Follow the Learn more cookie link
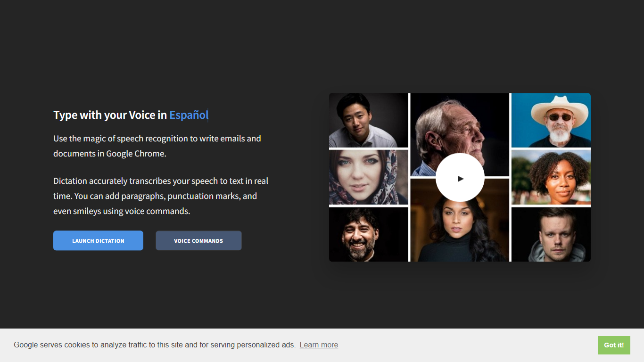Screen dimensions: 644x362 (x=319, y=345)
